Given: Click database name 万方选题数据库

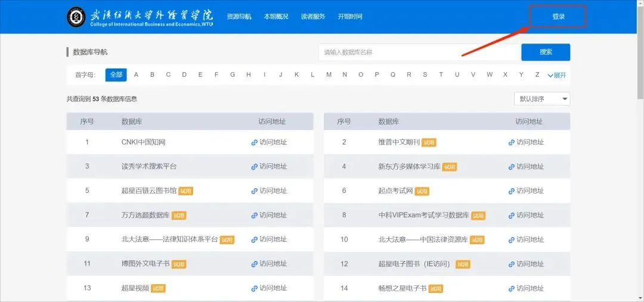Looking at the screenshot, I should coord(145,215).
